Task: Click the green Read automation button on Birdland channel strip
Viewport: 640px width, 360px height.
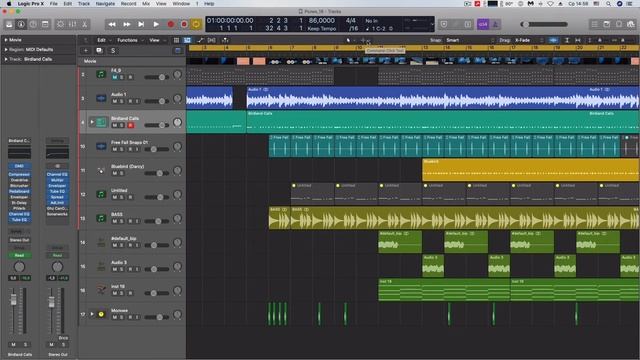Action: click(19, 256)
